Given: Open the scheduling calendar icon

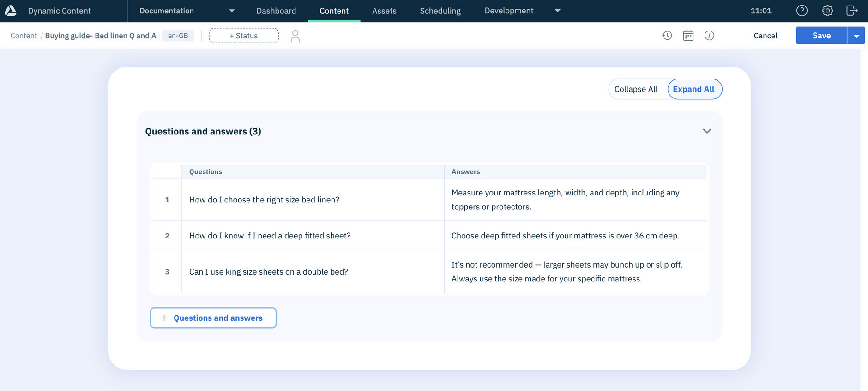Looking at the screenshot, I should click(x=688, y=36).
